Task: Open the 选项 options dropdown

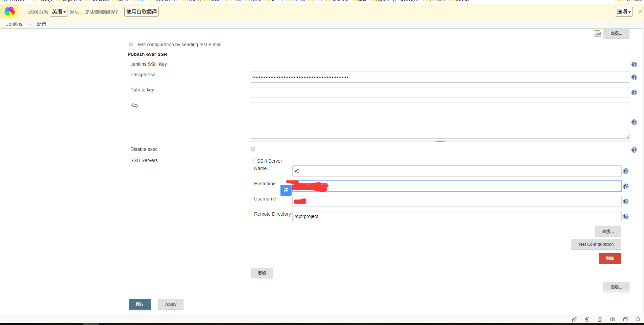Action: [x=623, y=12]
